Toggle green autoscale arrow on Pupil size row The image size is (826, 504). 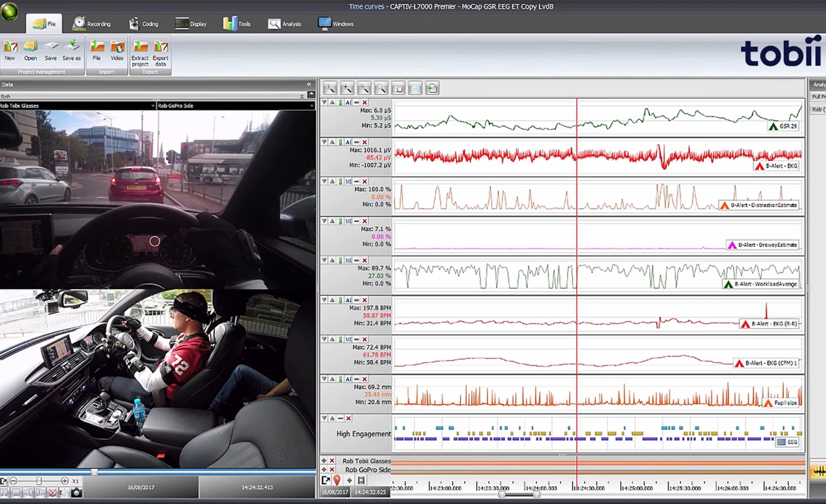340,379
